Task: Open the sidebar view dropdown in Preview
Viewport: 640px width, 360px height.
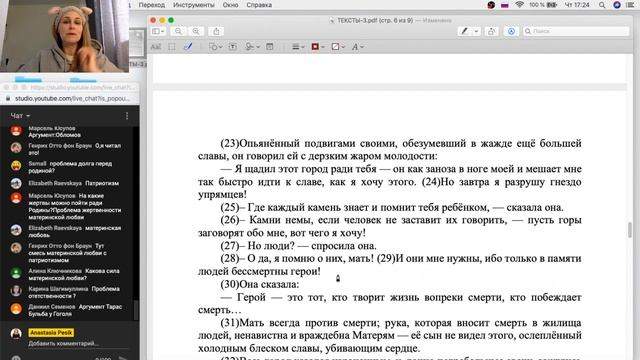Action: (158, 31)
